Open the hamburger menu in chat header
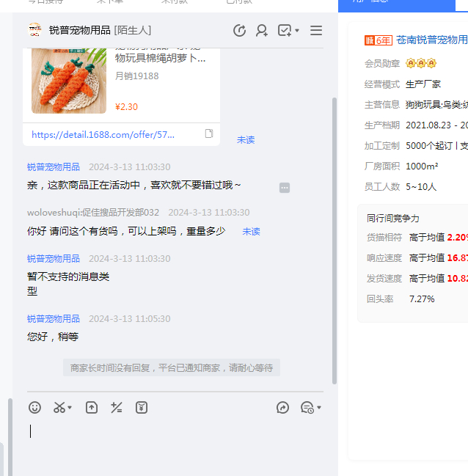 point(316,30)
